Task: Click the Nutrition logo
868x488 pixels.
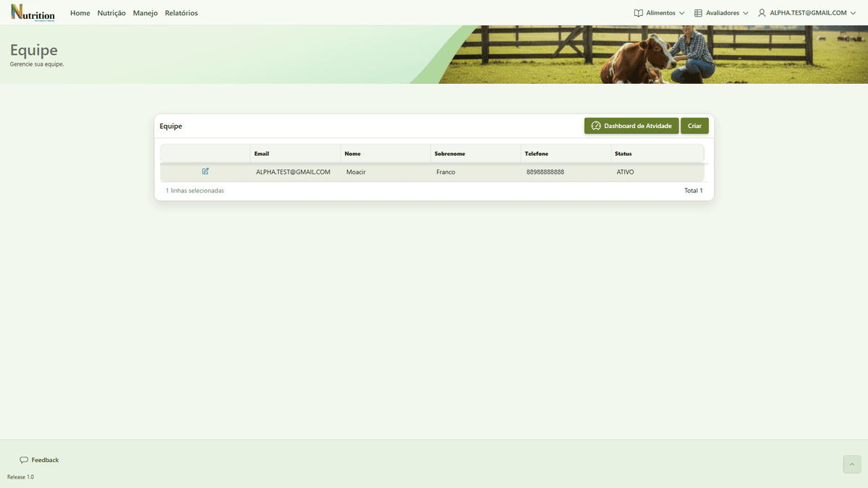Action: click(33, 12)
